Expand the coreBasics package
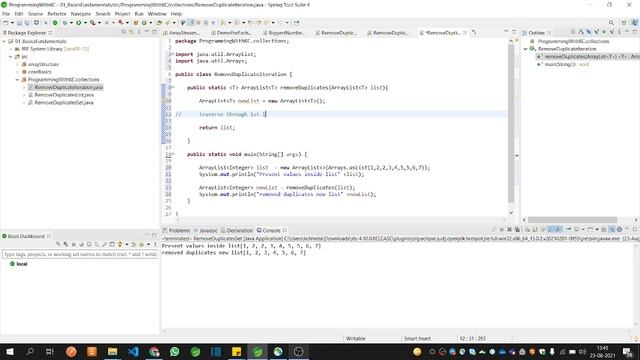Viewport: 640px width, 360px height. point(18,72)
